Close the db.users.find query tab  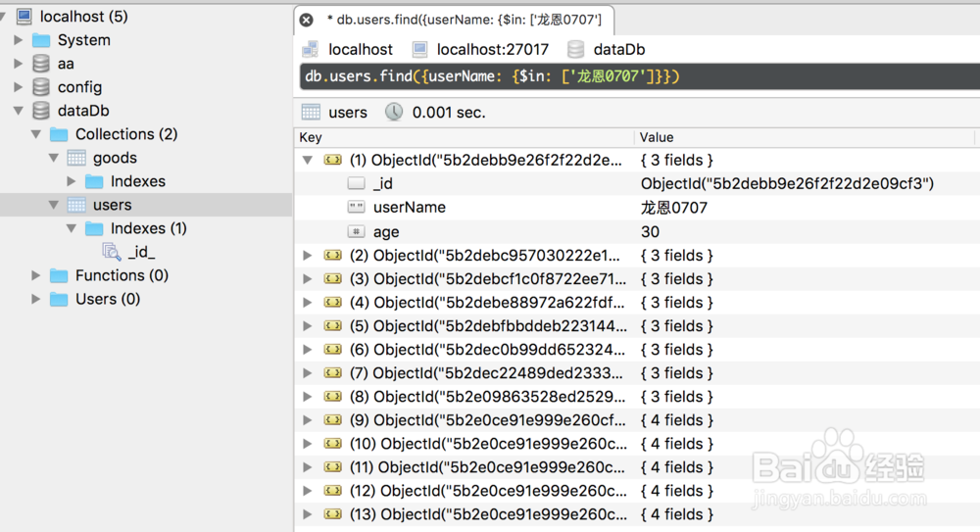coord(306,20)
